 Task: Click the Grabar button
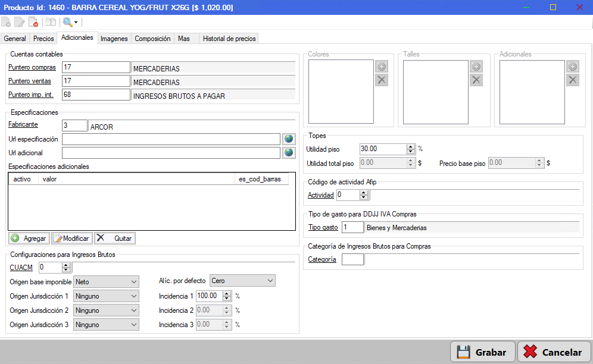[x=483, y=352]
